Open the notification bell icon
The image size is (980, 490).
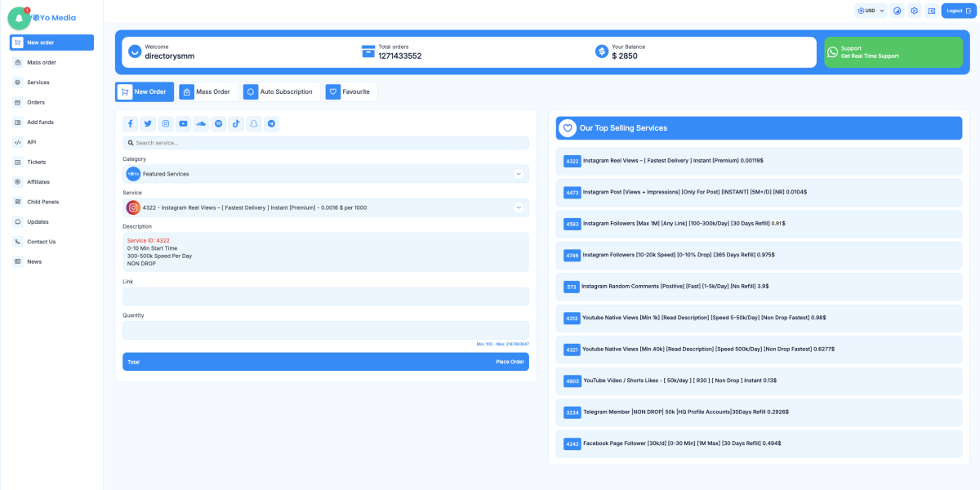click(x=19, y=18)
